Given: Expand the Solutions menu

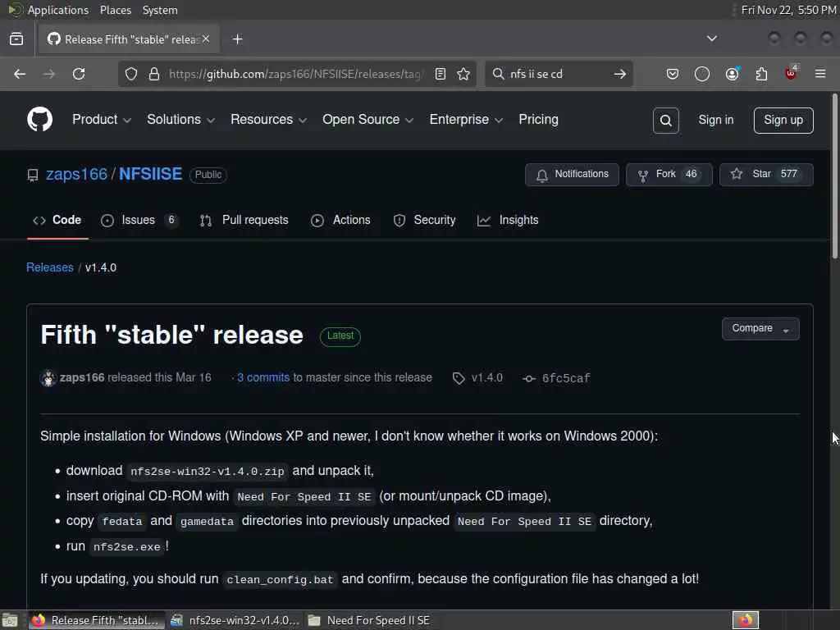Looking at the screenshot, I should pos(180,120).
